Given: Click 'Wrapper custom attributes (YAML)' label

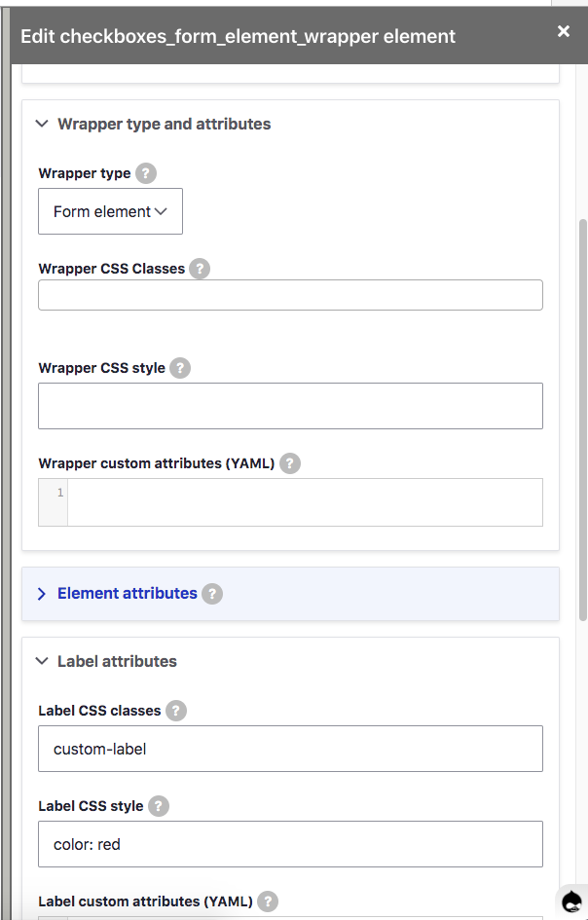Looking at the screenshot, I should [x=157, y=463].
